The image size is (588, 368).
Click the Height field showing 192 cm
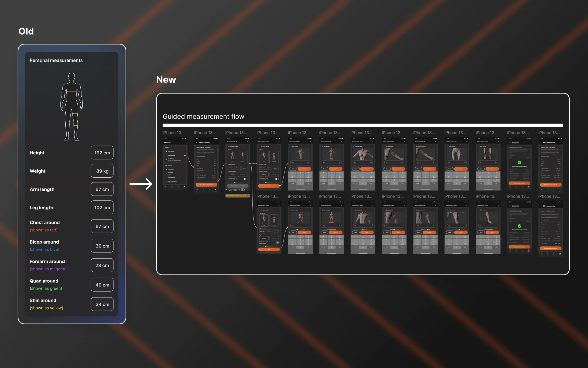102,153
